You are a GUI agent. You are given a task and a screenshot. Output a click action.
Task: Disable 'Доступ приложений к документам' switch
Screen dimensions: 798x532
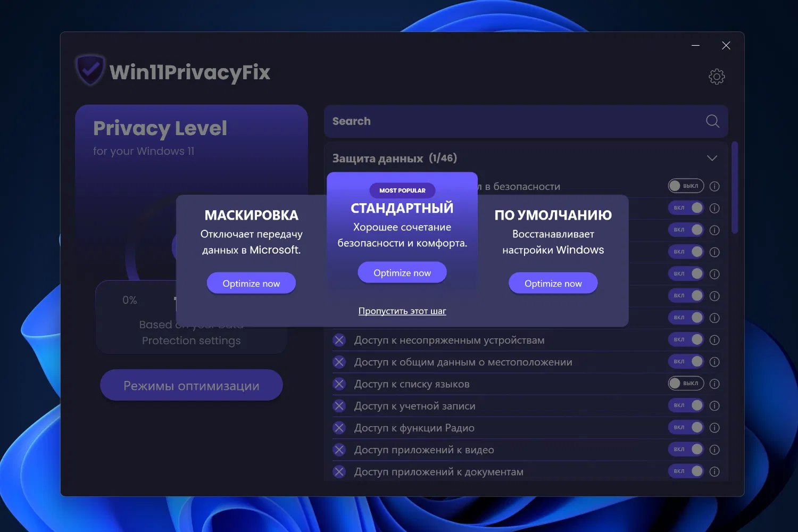[686, 471]
